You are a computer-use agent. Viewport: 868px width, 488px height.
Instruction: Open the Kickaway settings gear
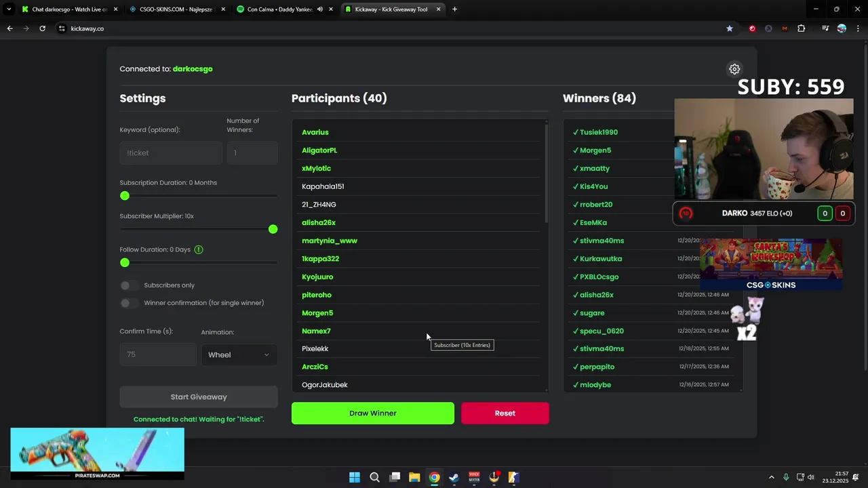click(734, 69)
